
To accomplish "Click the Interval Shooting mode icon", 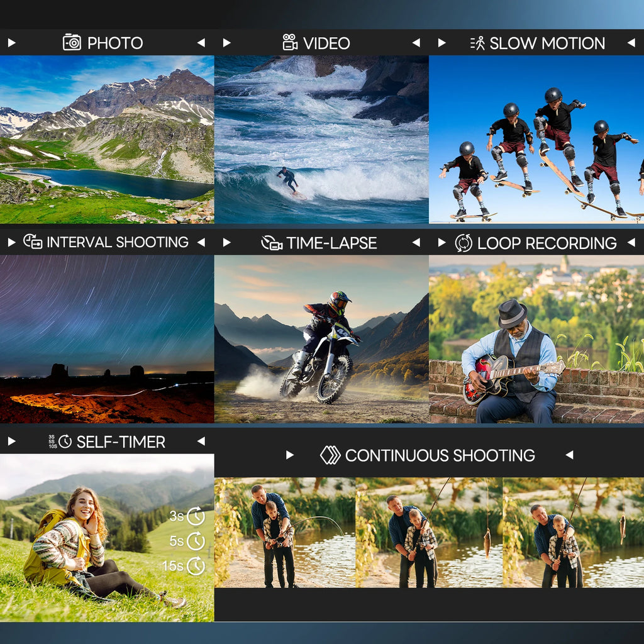I will coord(33,241).
